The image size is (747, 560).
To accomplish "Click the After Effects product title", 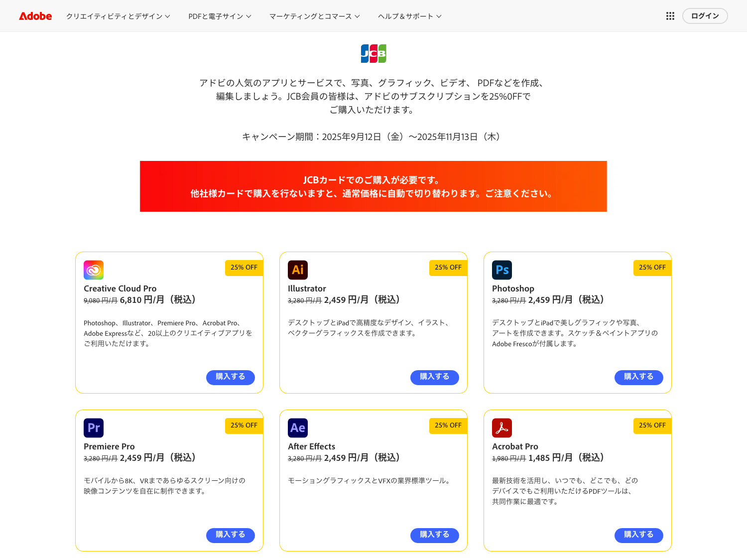I will 311,446.
